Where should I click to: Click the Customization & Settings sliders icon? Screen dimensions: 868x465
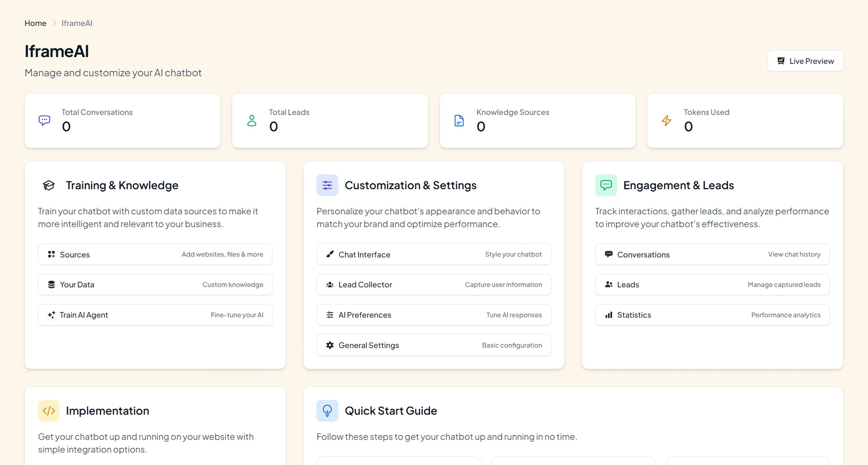click(327, 185)
